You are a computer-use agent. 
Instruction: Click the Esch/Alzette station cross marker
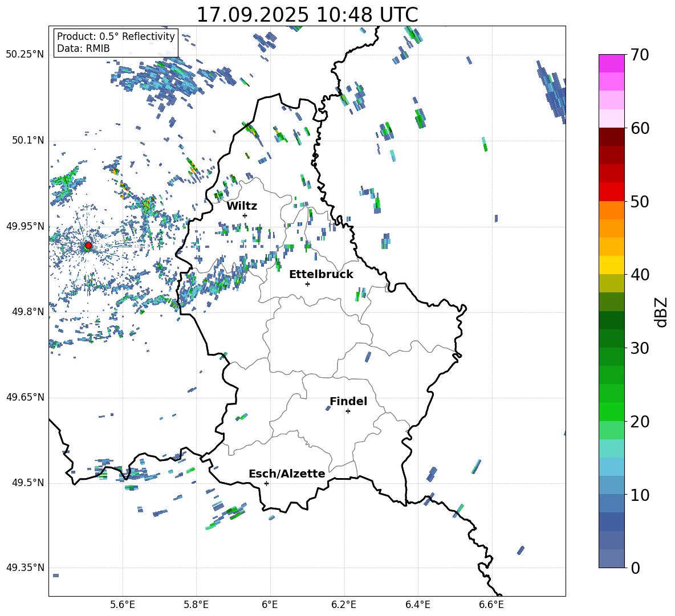point(266,483)
